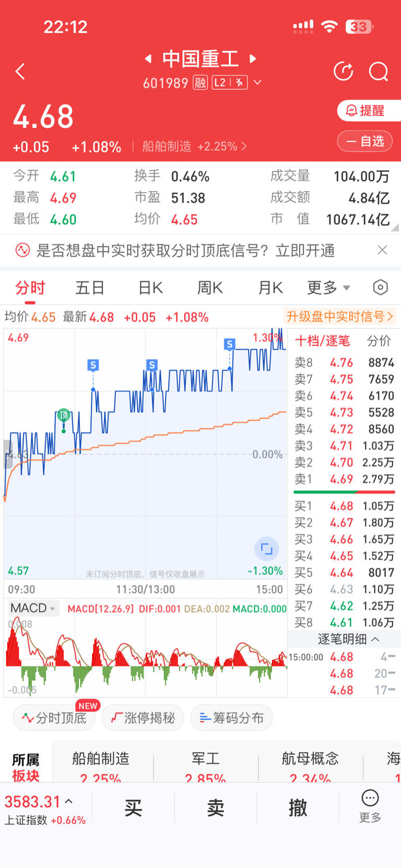Tap 升级盘中实时信号 upgrade link
The image size is (401, 868).
339,316
